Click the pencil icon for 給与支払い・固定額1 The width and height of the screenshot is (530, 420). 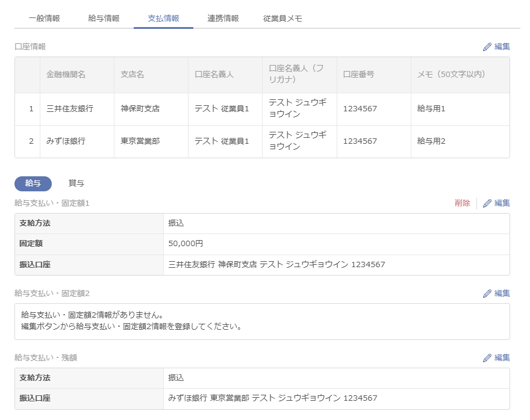488,203
